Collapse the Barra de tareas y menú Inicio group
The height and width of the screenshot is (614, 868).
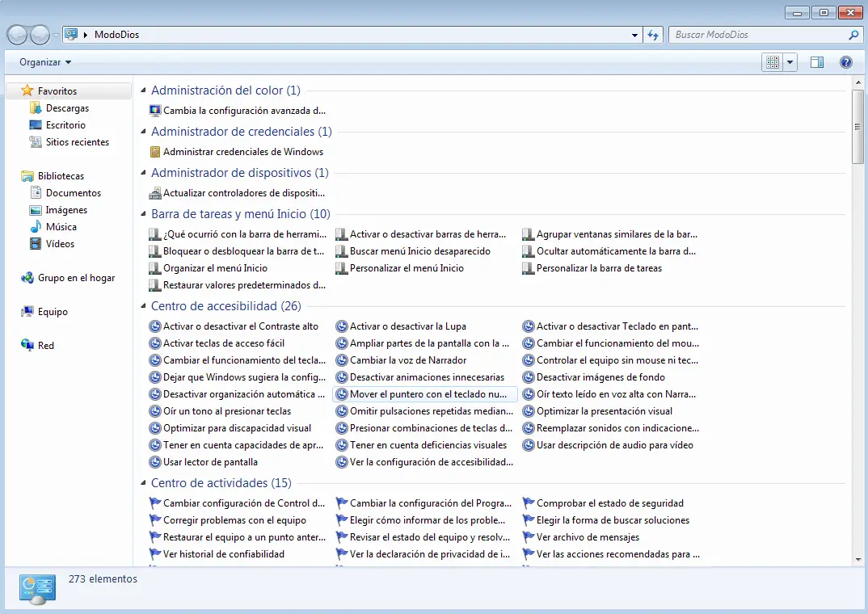coord(144,214)
